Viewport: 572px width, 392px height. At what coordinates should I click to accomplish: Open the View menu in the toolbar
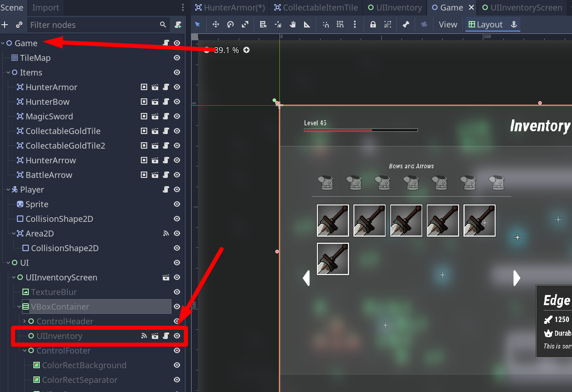[x=448, y=25]
